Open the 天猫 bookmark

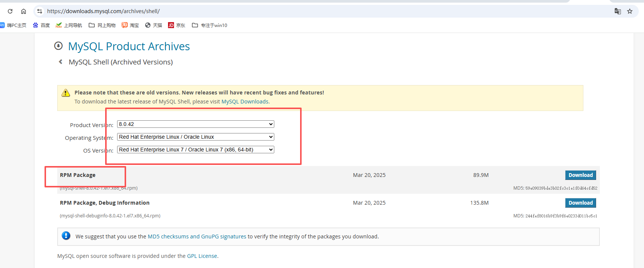[x=153, y=25]
